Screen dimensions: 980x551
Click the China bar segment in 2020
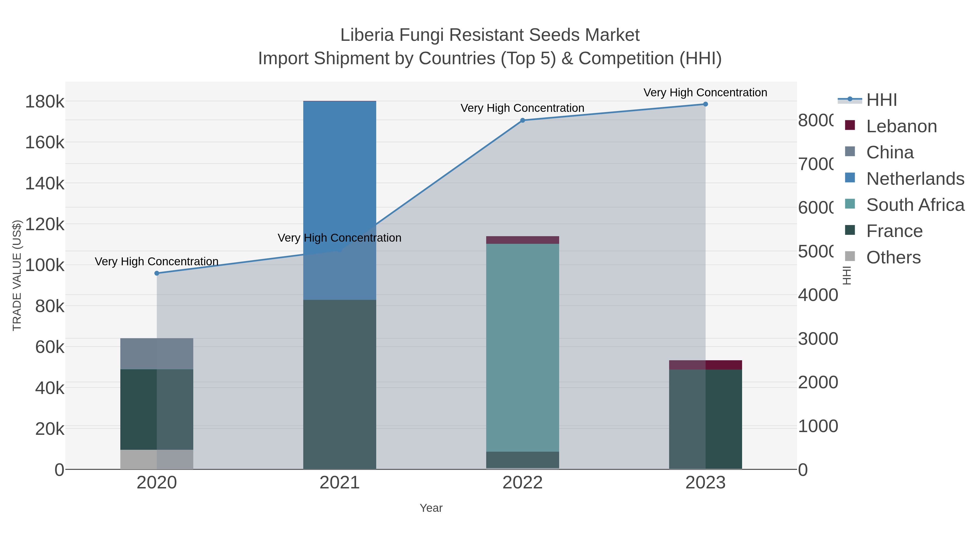coord(157,354)
